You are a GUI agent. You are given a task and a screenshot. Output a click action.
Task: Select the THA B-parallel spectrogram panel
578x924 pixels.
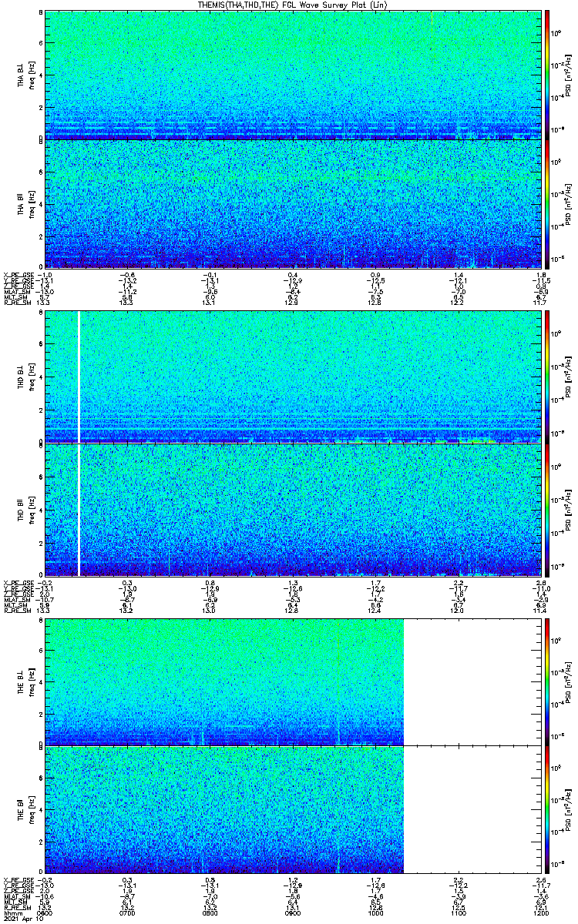click(x=294, y=203)
